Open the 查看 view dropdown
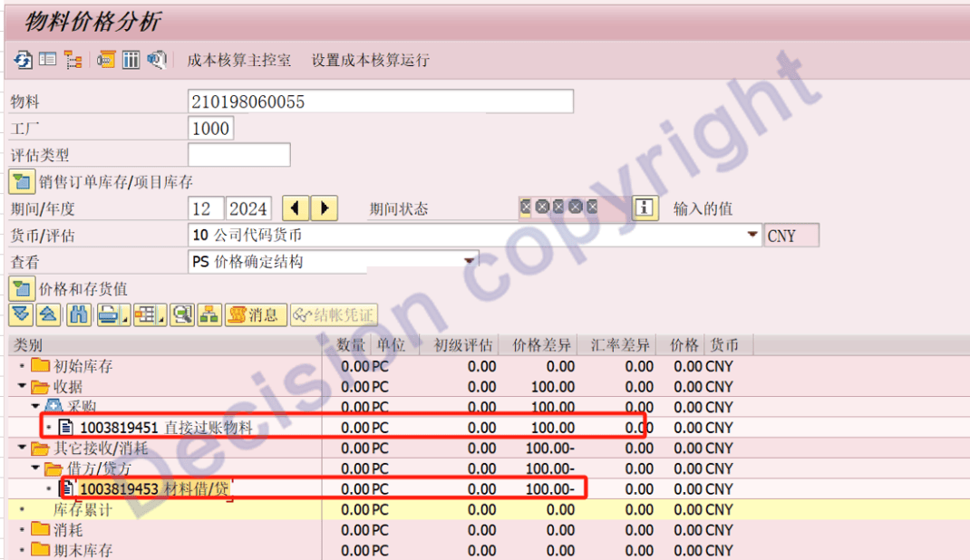 [470, 261]
